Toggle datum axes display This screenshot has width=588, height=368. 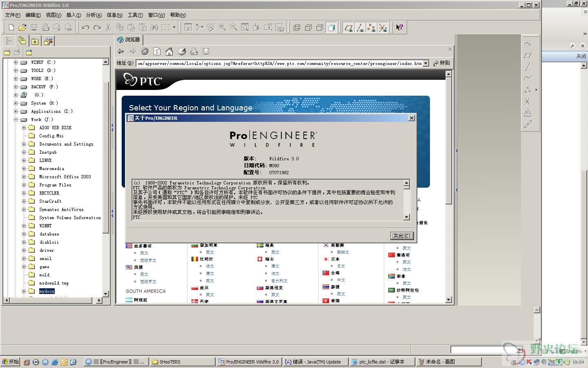click(x=360, y=27)
